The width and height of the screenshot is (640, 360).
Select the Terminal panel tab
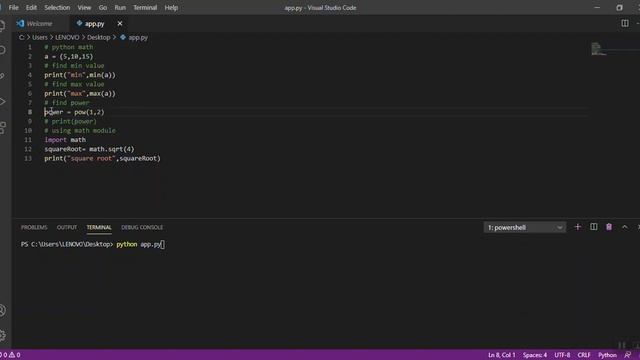(99, 227)
